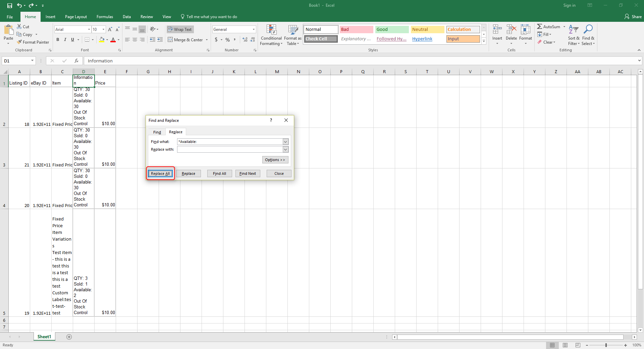Screen dimensions: 644x349
Task: Increase indent
Action: tap(160, 40)
